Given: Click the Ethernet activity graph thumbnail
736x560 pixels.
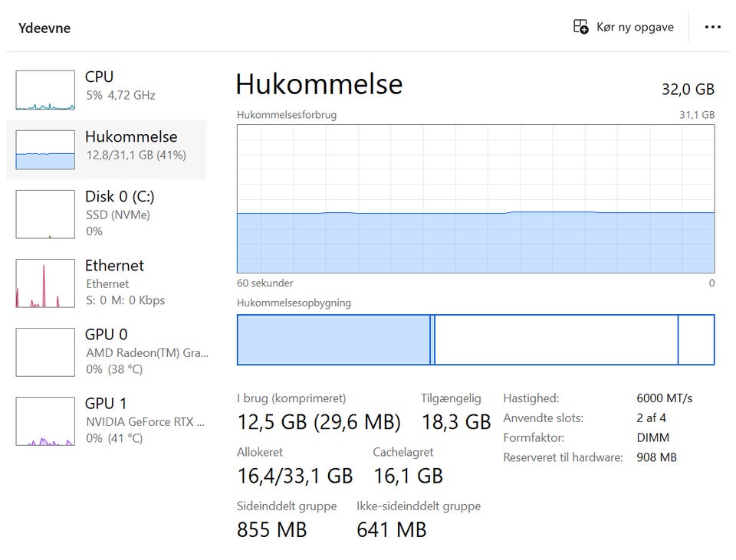Looking at the screenshot, I should 45,283.
